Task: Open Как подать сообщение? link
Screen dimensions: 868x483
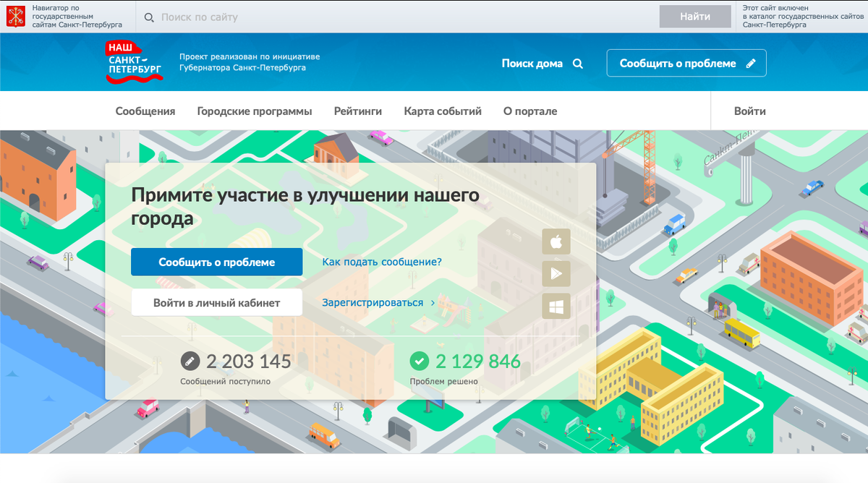Action: [382, 262]
